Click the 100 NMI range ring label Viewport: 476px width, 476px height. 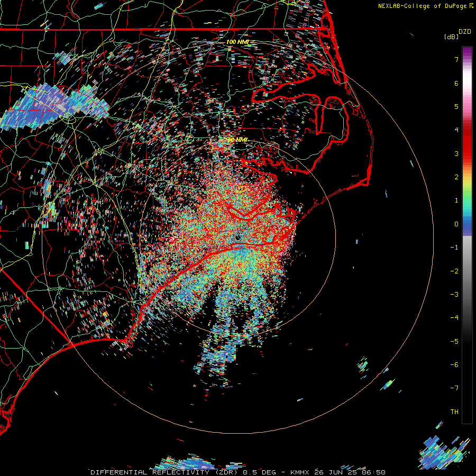(x=237, y=42)
